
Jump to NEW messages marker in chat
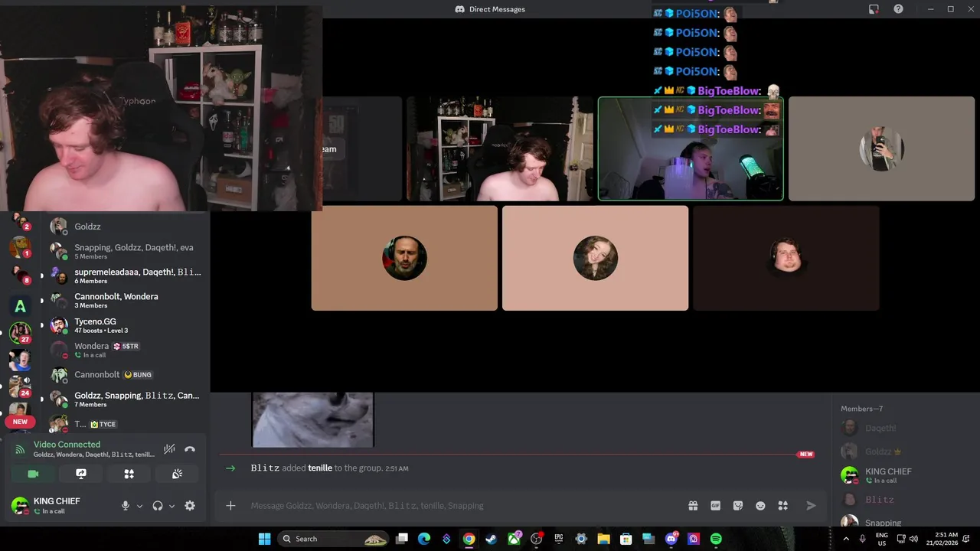click(x=805, y=454)
